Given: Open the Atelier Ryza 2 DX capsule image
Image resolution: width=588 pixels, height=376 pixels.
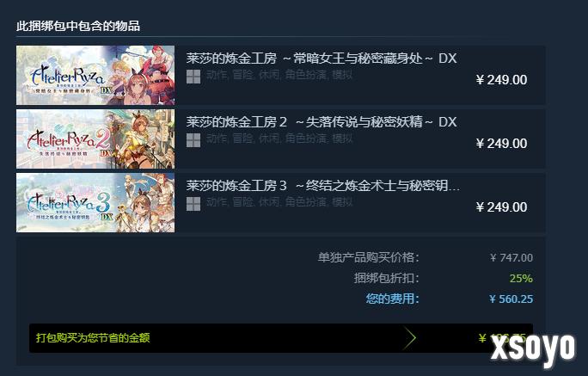Looking at the screenshot, I should (x=95, y=139).
